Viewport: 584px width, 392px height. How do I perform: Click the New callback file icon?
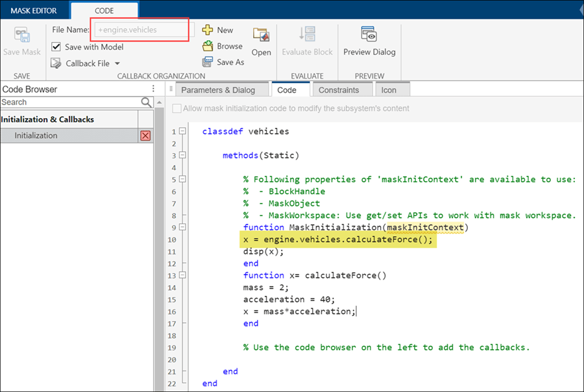coord(208,30)
